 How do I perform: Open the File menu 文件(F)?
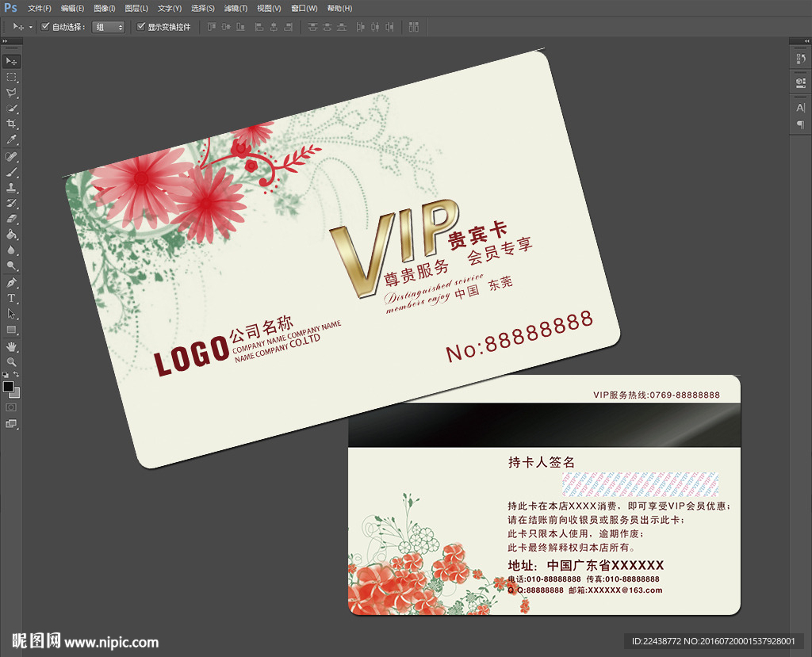[40, 8]
